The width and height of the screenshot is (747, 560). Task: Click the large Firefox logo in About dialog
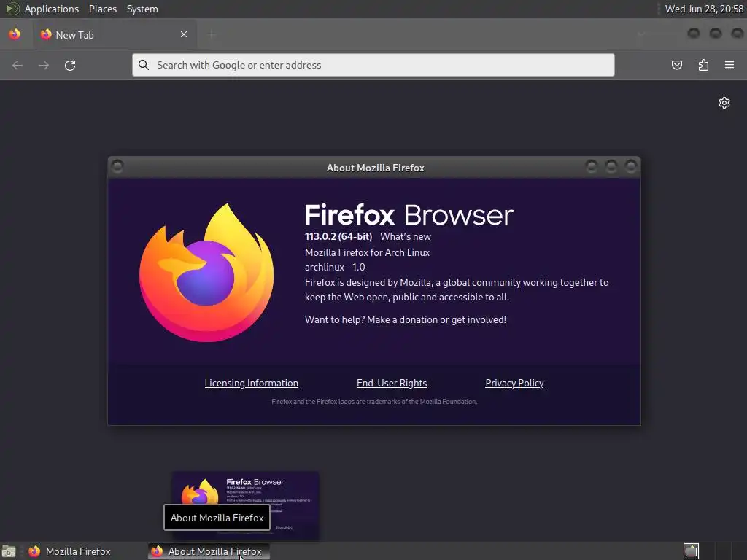pyautogui.click(x=206, y=273)
